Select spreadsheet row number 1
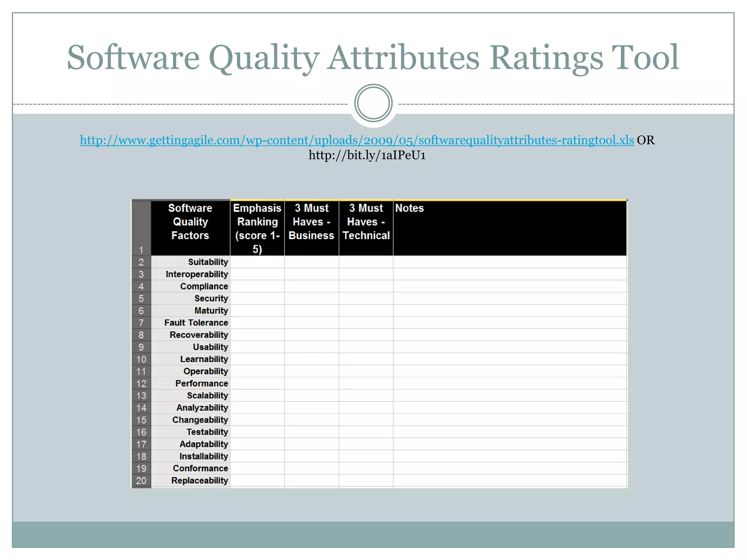Image resolution: width=747 pixels, height=560 pixels. (141, 228)
